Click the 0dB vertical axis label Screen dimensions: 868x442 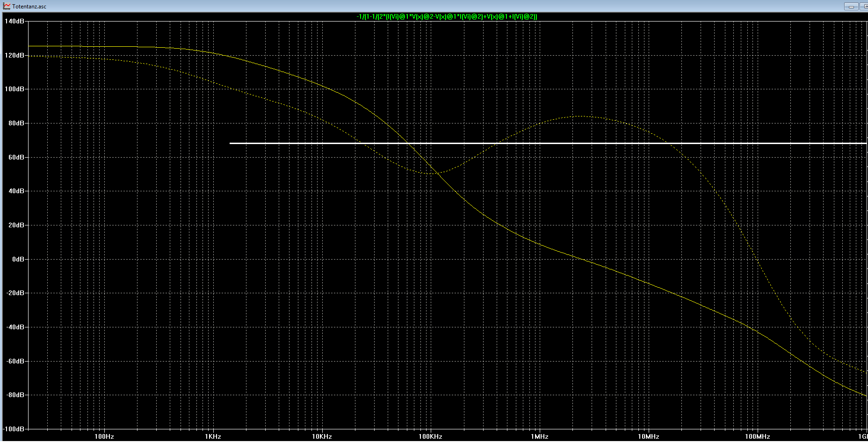18,259
